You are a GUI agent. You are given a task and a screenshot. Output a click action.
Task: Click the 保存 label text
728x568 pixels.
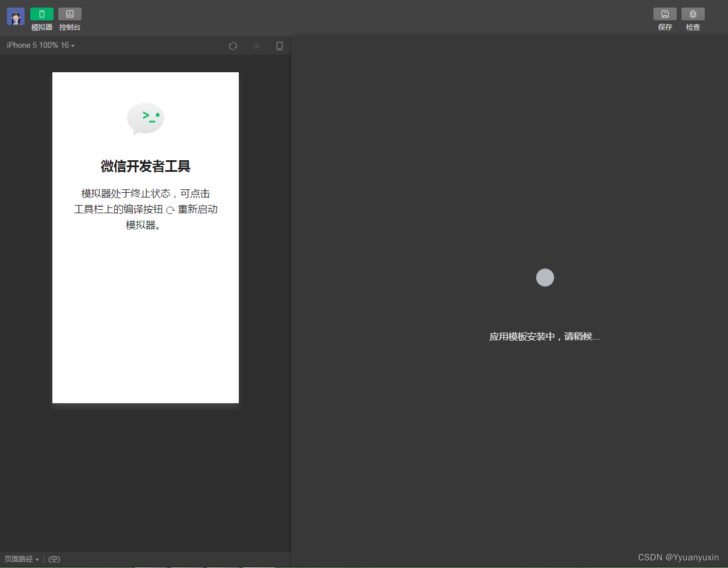click(x=665, y=27)
